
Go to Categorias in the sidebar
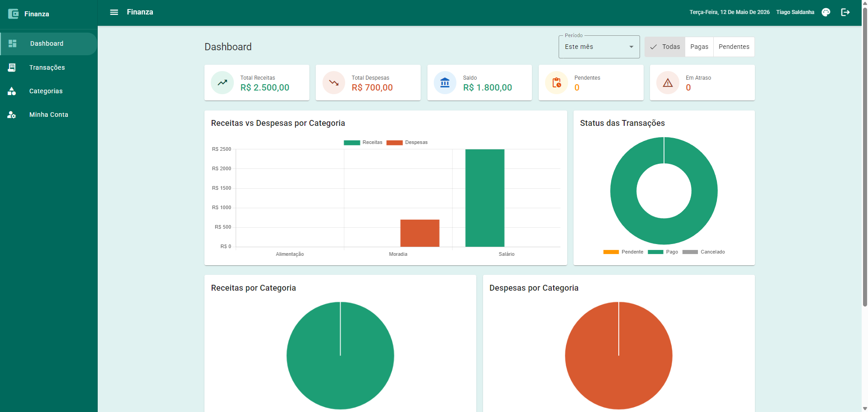coord(48,91)
